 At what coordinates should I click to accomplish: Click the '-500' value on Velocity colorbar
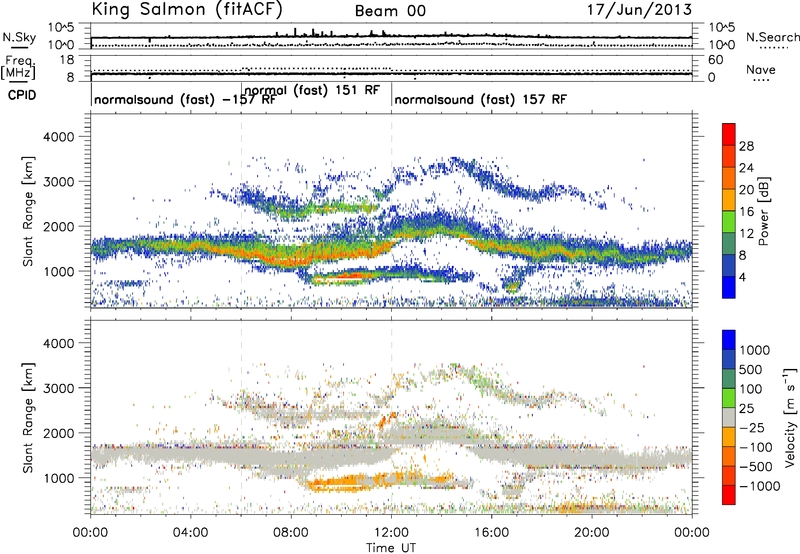(x=756, y=467)
